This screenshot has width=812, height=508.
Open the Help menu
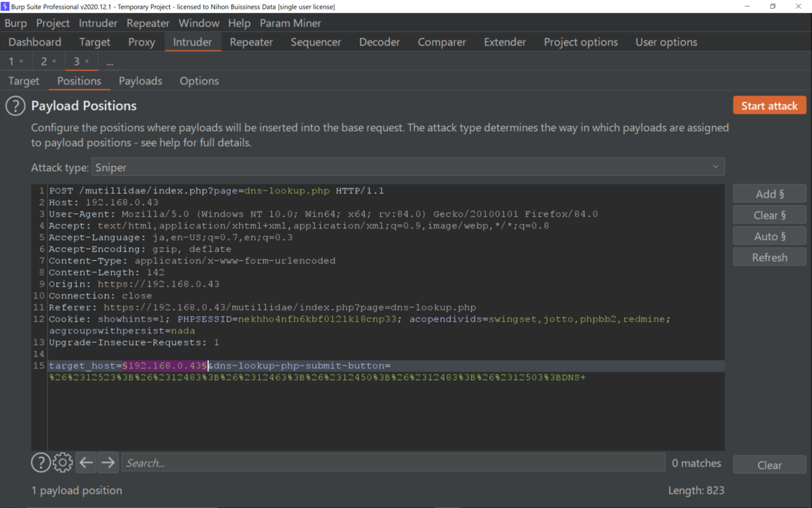[239, 23]
